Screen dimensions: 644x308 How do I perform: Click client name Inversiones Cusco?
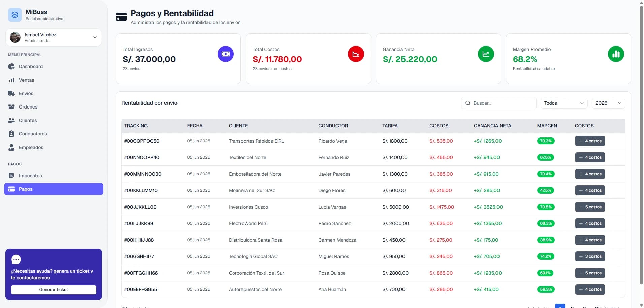pos(249,207)
